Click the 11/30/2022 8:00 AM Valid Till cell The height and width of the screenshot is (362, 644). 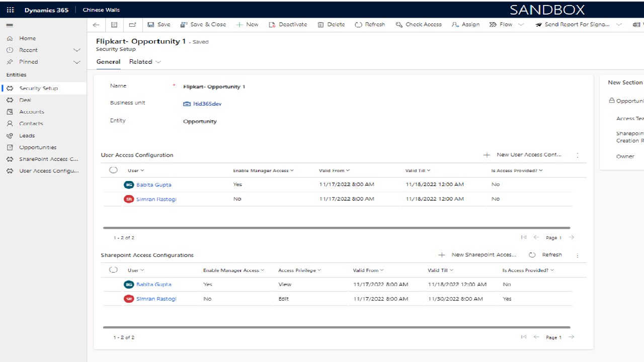[x=455, y=299]
